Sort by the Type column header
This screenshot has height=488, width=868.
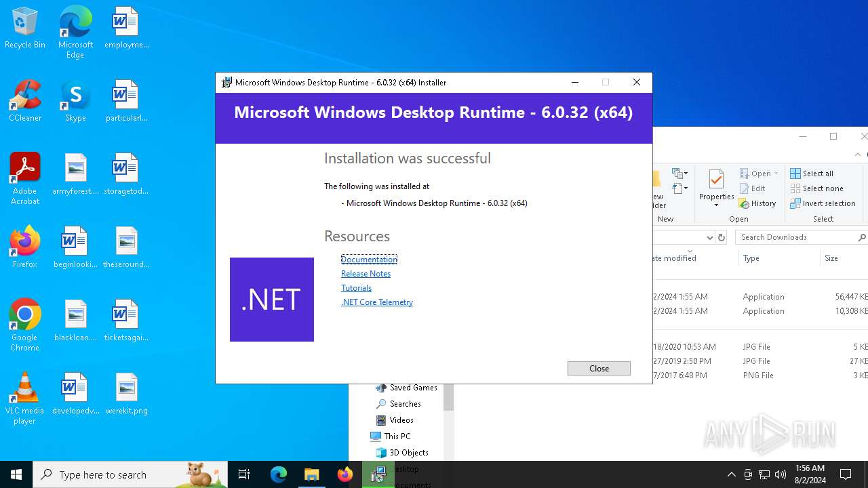pyautogui.click(x=779, y=258)
